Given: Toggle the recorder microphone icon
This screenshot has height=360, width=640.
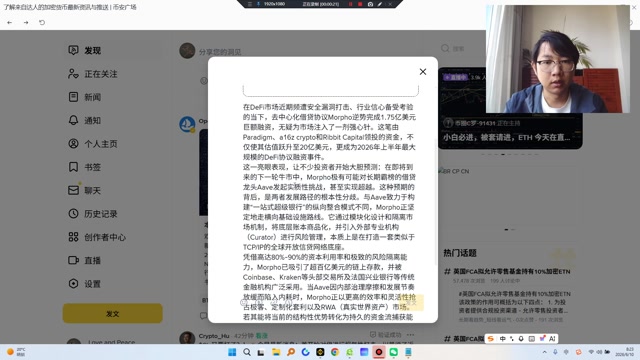Looking at the screenshot, I should pyautogui.click(x=258, y=4).
